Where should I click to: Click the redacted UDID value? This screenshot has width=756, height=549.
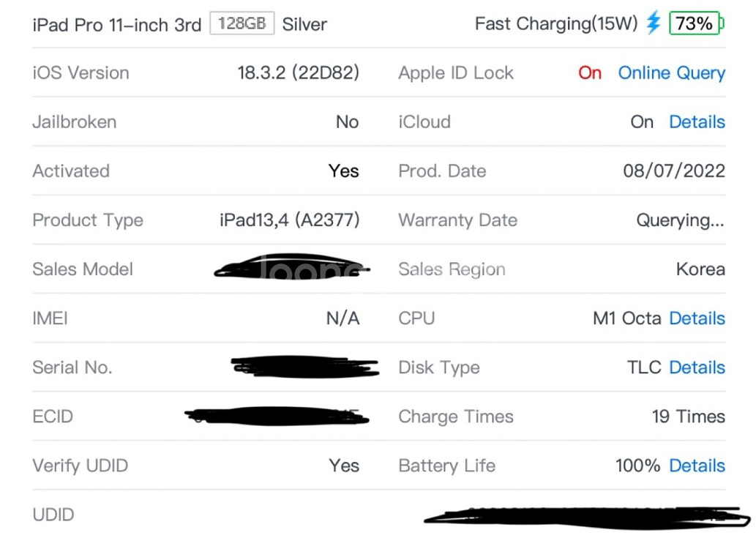(587, 518)
